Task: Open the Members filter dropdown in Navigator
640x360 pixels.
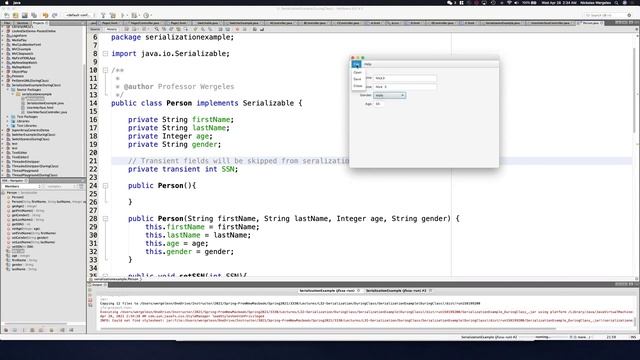Action: pos(22,187)
